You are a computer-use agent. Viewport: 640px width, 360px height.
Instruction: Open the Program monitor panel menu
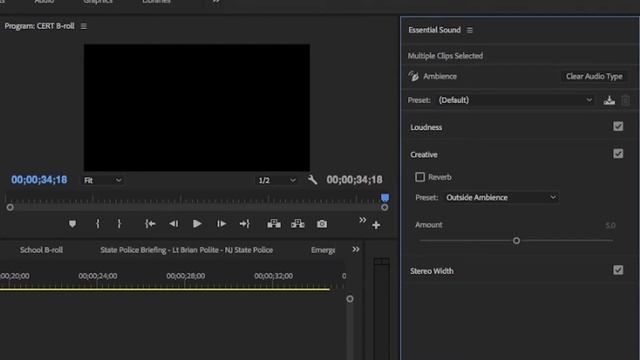tap(84, 26)
